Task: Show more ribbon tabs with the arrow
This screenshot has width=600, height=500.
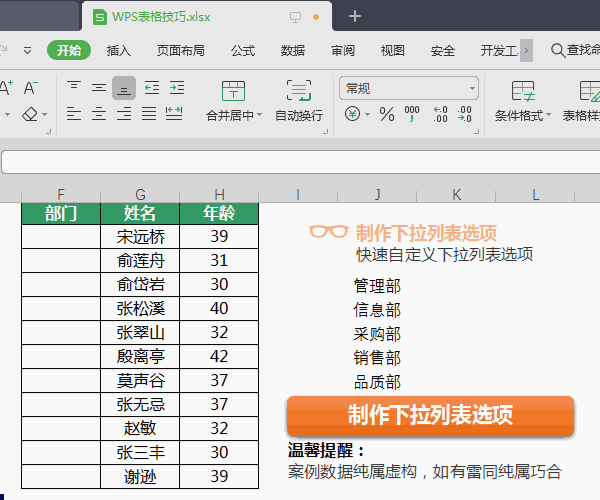Action: tap(527, 50)
